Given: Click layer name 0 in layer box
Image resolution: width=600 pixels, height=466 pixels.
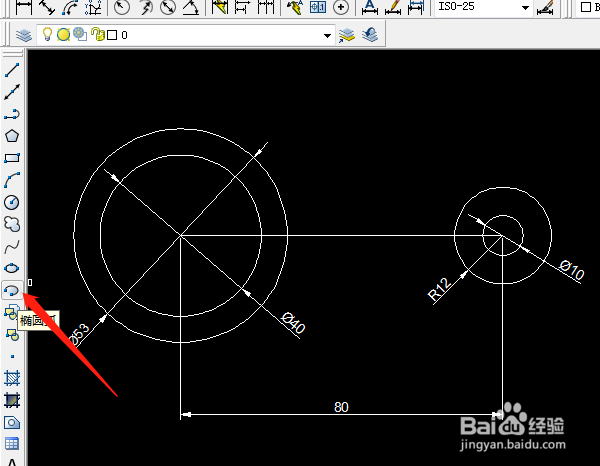Looking at the screenshot, I should (124, 35).
